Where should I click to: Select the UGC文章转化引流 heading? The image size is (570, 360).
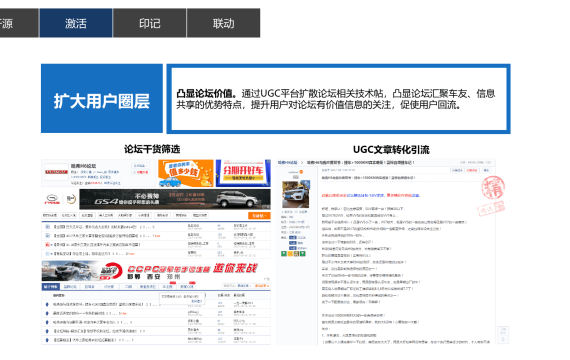tap(391, 149)
